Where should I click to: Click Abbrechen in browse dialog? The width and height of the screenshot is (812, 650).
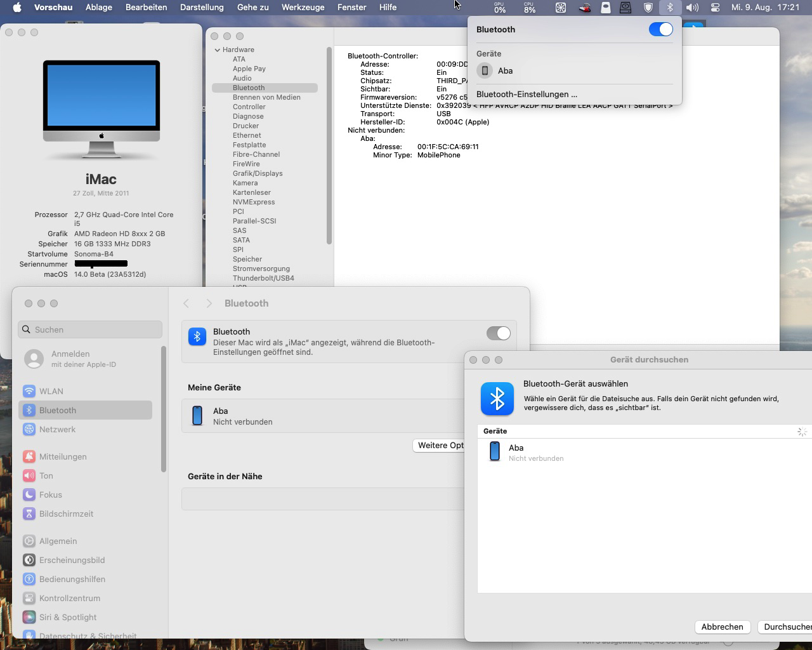pyautogui.click(x=722, y=627)
